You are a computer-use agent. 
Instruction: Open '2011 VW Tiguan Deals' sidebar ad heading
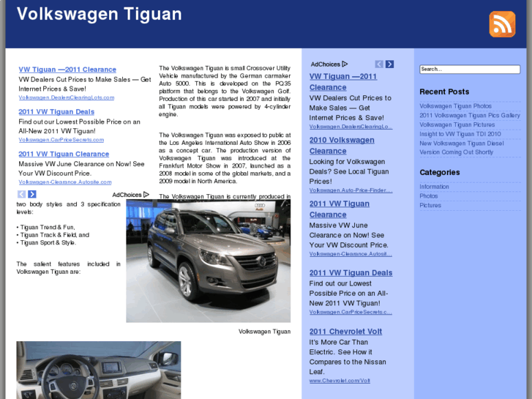(x=351, y=272)
